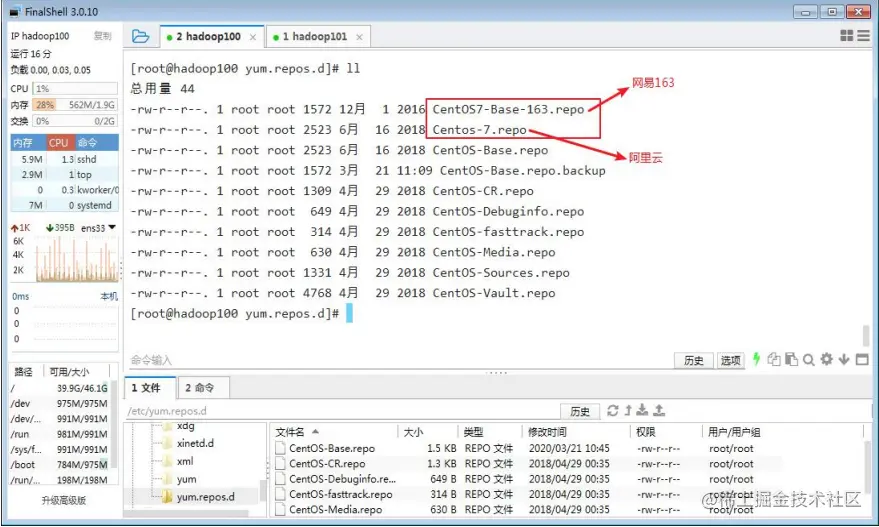Select CentOS-CR.repo file icon
Image resolution: width=879 pixels, height=527 pixels.
click(x=280, y=464)
